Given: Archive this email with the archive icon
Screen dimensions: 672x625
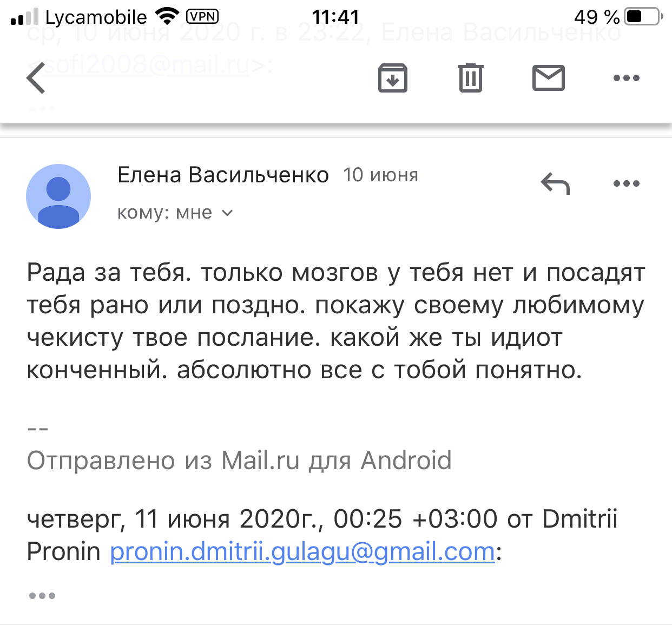Looking at the screenshot, I should pyautogui.click(x=392, y=78).
